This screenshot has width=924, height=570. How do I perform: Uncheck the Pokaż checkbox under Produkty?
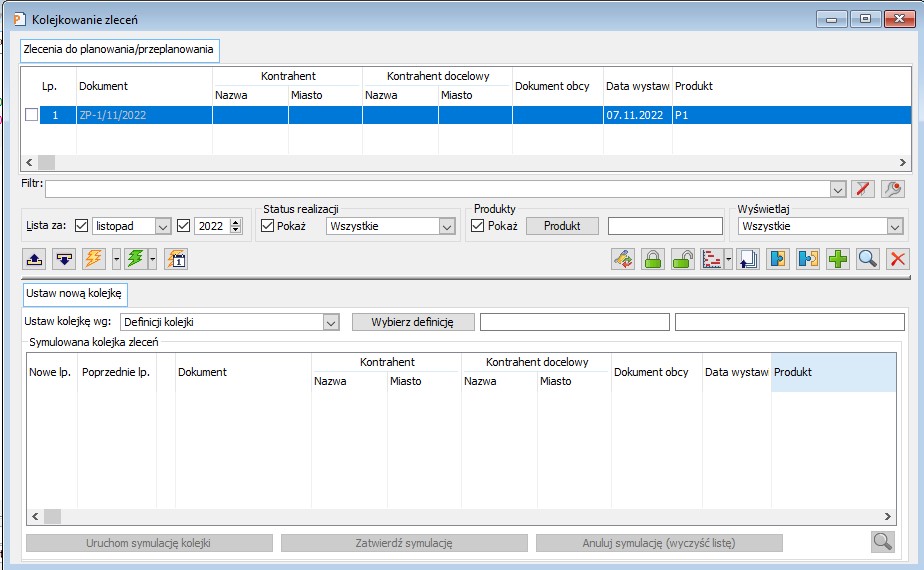click(477, 226)
